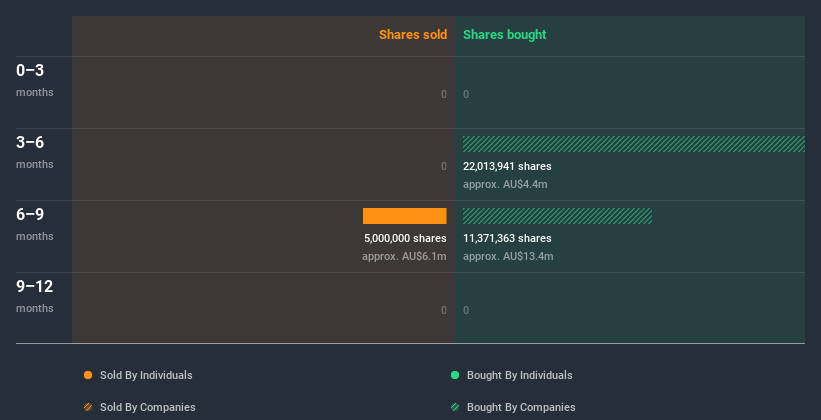Click the striped Sold By Companies legend icon
821x420 pixels.
[x=88, y=407]
